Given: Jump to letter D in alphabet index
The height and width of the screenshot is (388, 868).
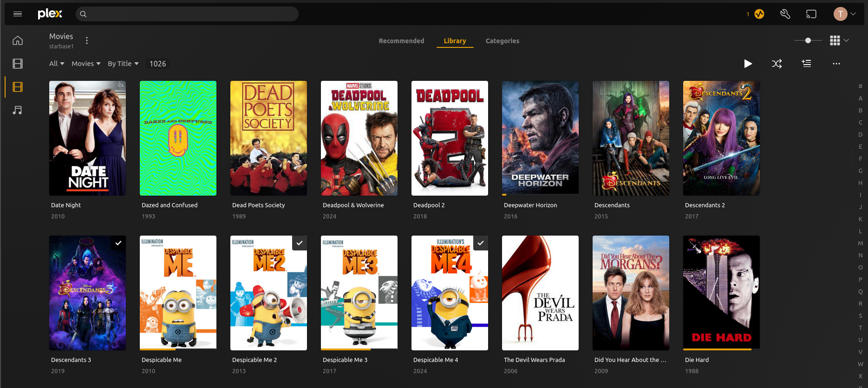Looking at the screenshot, I should [860, 134].
